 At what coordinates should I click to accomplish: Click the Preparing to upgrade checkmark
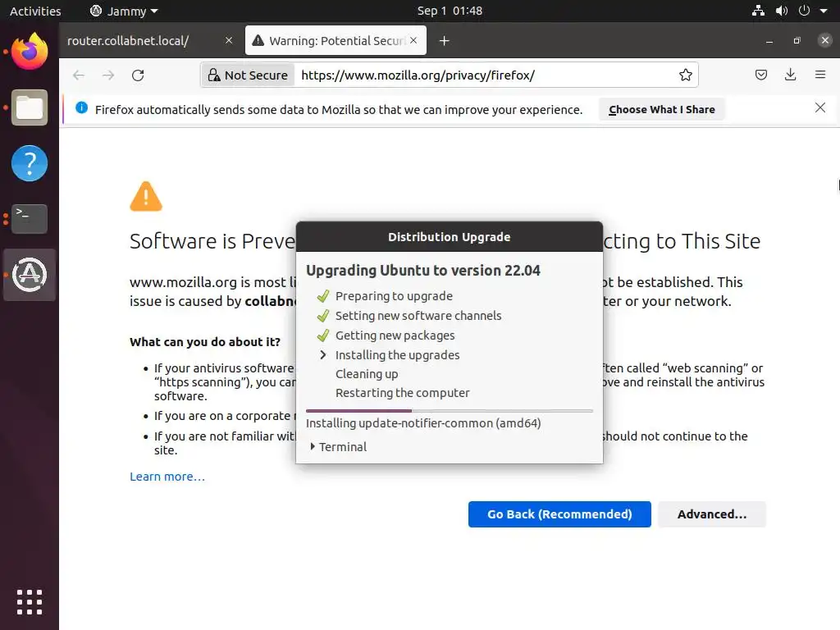tap(323, 296)
